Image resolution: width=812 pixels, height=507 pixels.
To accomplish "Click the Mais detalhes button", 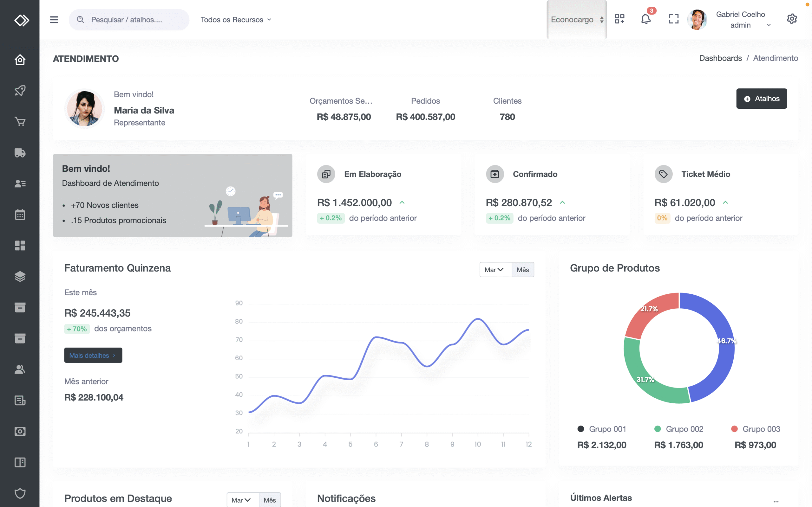I will point(93,355).
